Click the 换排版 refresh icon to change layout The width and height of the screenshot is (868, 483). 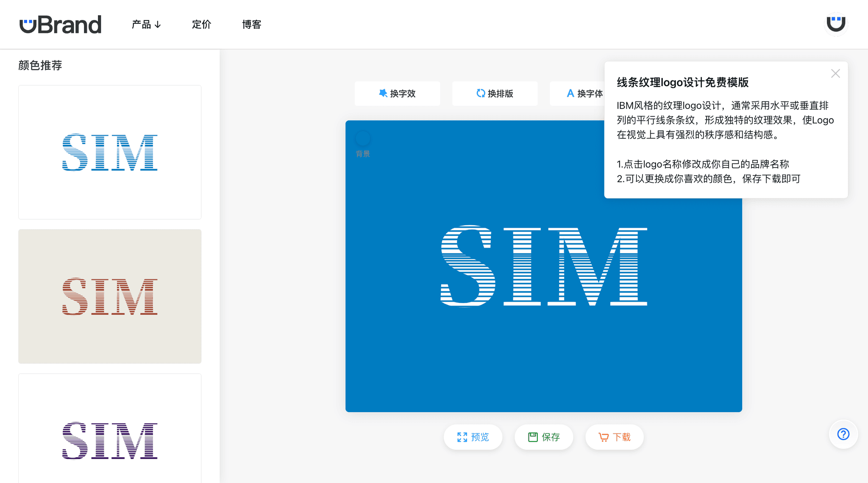pos(481,93)
